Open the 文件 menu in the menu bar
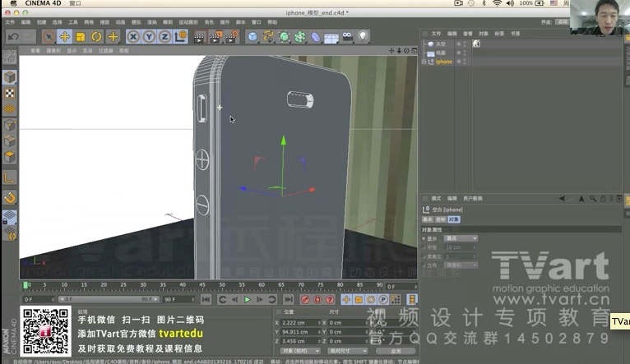Image resolution: width=630 pixels, height=364 pixels. coord(10,22)
